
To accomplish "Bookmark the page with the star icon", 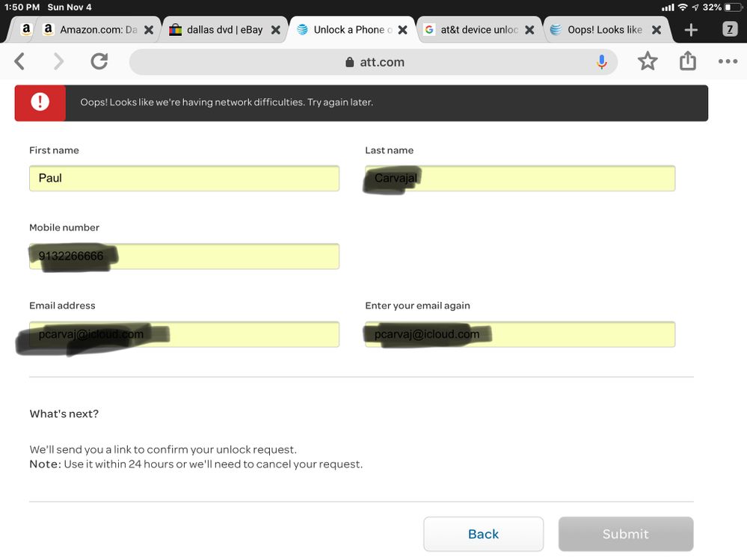I will [x=648, y=62].
